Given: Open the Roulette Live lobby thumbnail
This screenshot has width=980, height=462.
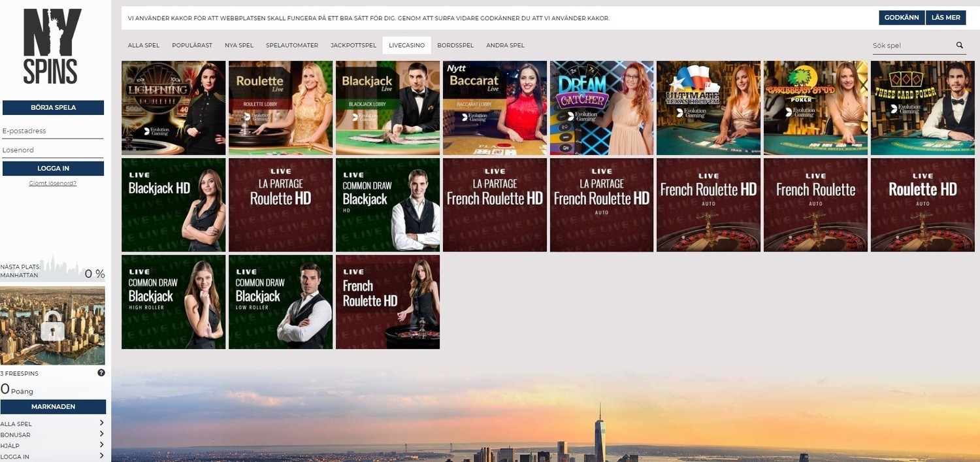Looking at the screenshot, I should tap(281, 108).
